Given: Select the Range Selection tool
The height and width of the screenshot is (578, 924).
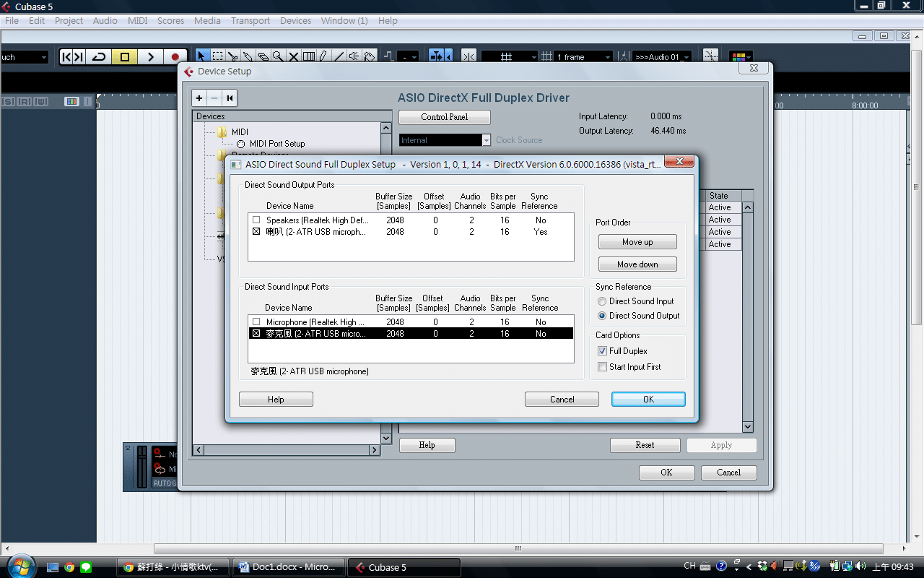Looking at the screenshot, I should point(217,56).
